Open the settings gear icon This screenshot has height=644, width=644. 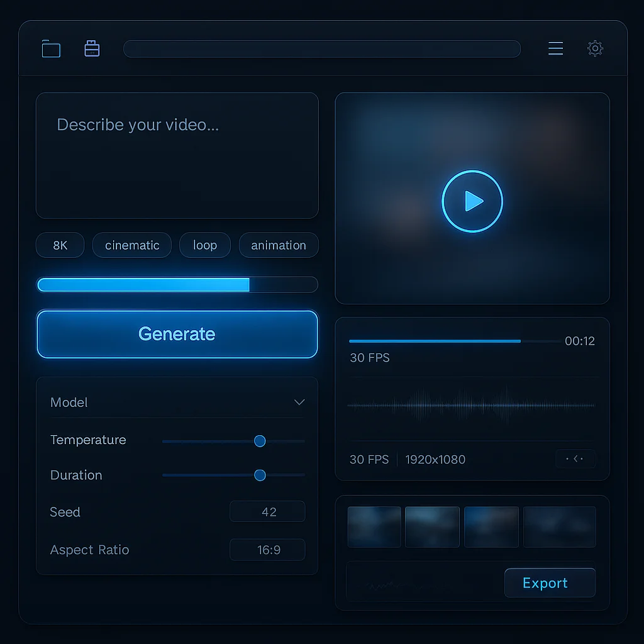coord(594,48)
